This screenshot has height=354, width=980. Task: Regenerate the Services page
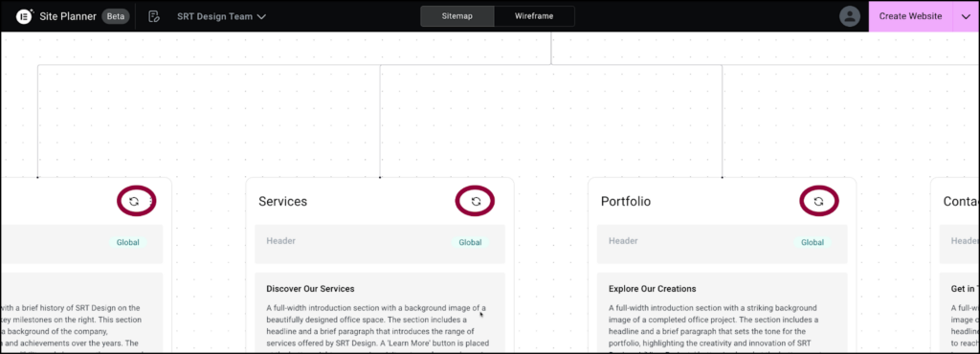476,201
